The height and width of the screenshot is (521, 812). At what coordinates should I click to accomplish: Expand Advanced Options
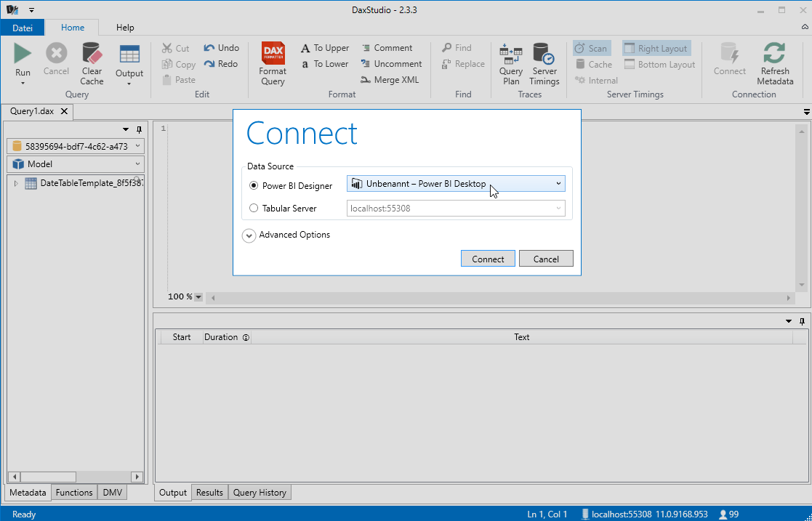[249, 235]
